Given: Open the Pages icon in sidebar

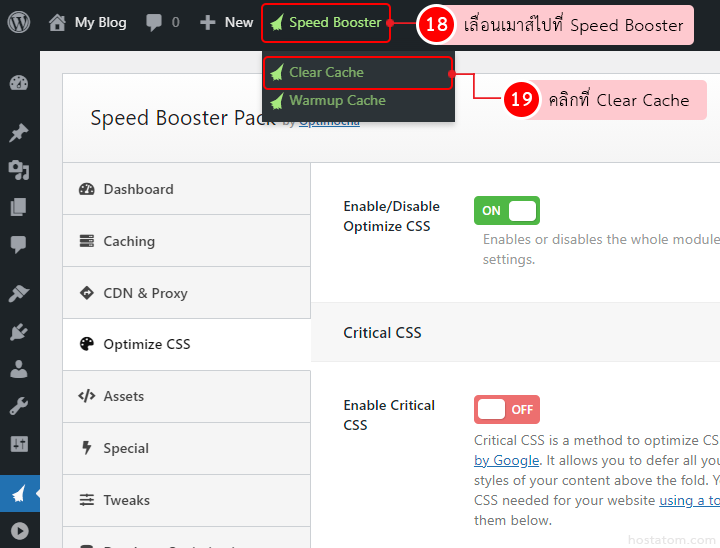Looking at the screenshot, I should point(19,207).
